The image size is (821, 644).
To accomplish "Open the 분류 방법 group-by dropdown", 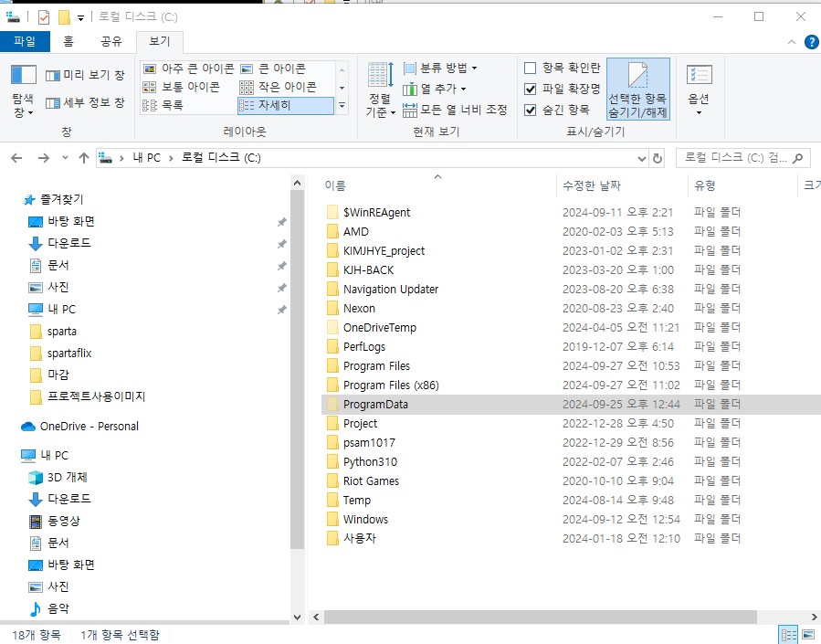I will pyautogui.click(x=440, y=69).
